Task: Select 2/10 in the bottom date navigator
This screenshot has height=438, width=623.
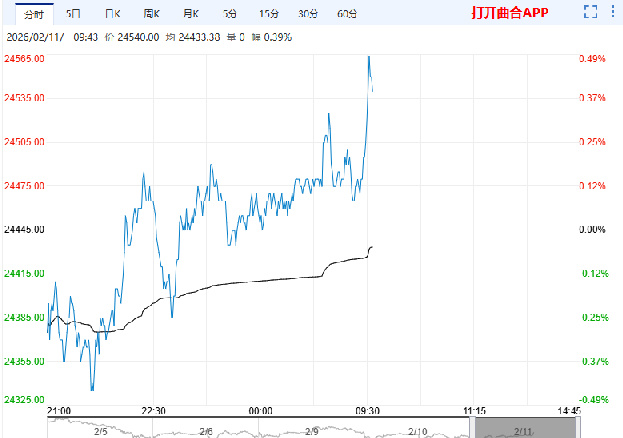Action: click(x=415, y=431)
